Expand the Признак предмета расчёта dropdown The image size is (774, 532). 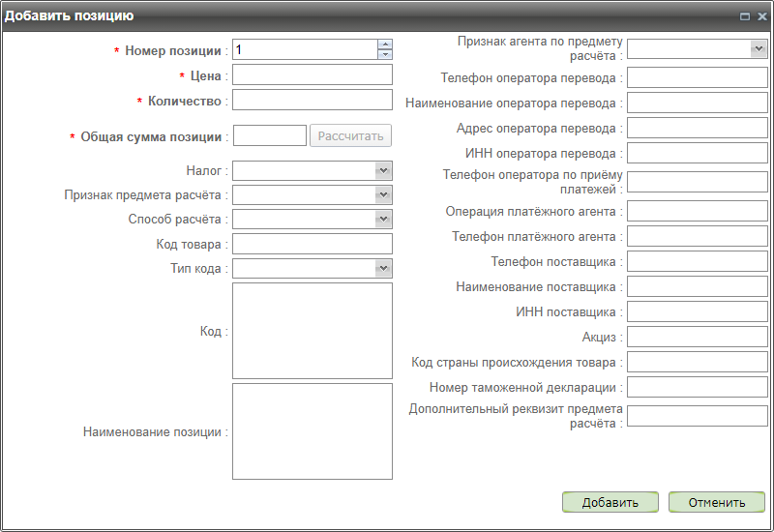[x=383, y=195]
